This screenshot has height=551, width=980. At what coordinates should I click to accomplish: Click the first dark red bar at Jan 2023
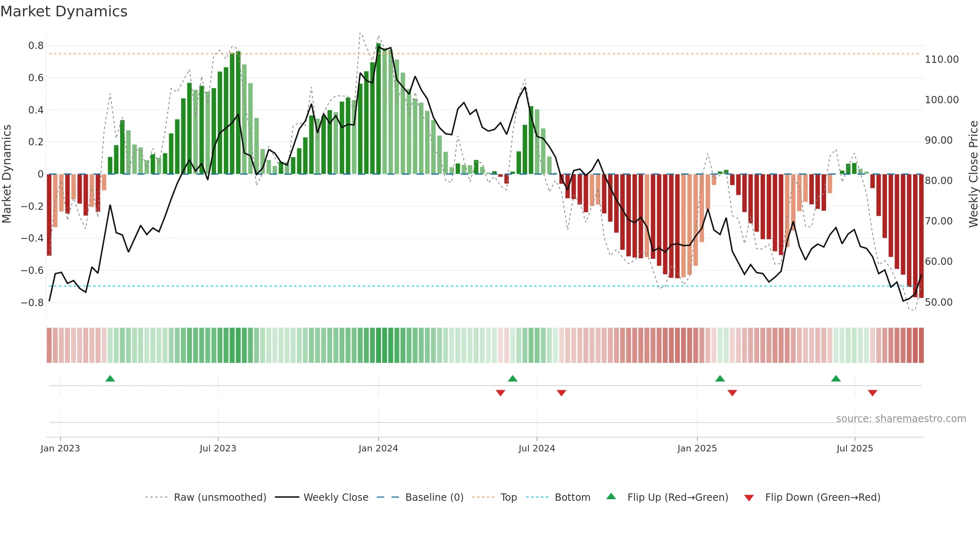[x=49, y=215]
